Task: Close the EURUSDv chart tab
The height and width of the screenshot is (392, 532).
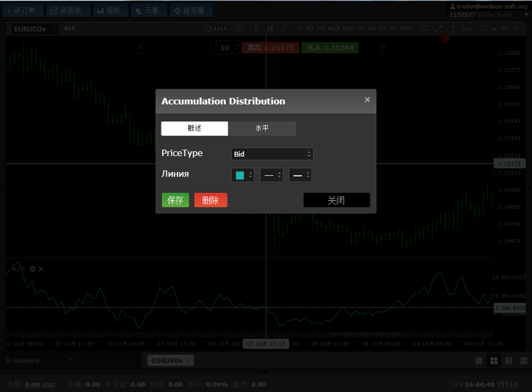Action: click(189, 360)
